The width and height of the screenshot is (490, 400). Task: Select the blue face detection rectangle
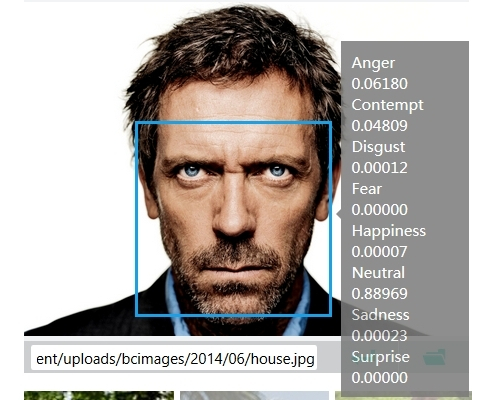(x=233, y=219)
